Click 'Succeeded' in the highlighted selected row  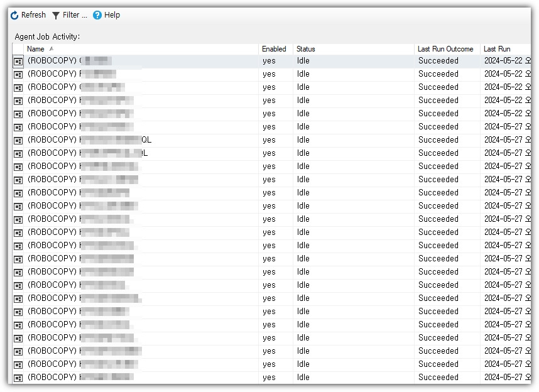pyautogui.click(x=438, y=61)
